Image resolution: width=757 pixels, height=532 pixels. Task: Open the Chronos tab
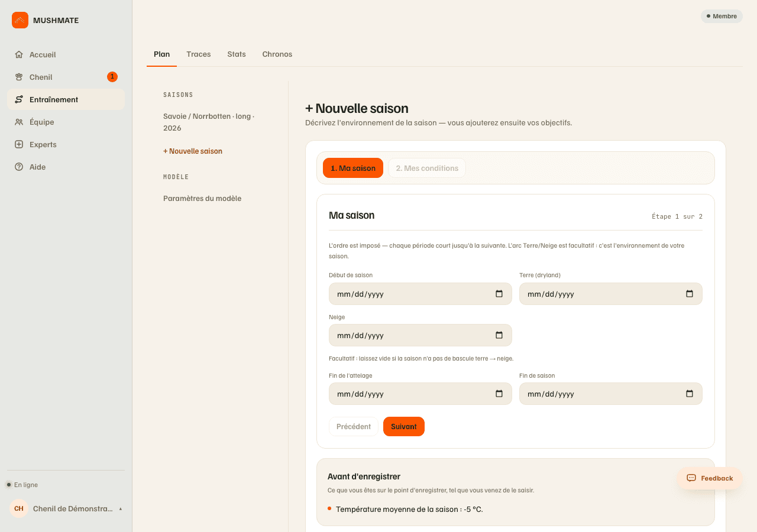(277, 54)
